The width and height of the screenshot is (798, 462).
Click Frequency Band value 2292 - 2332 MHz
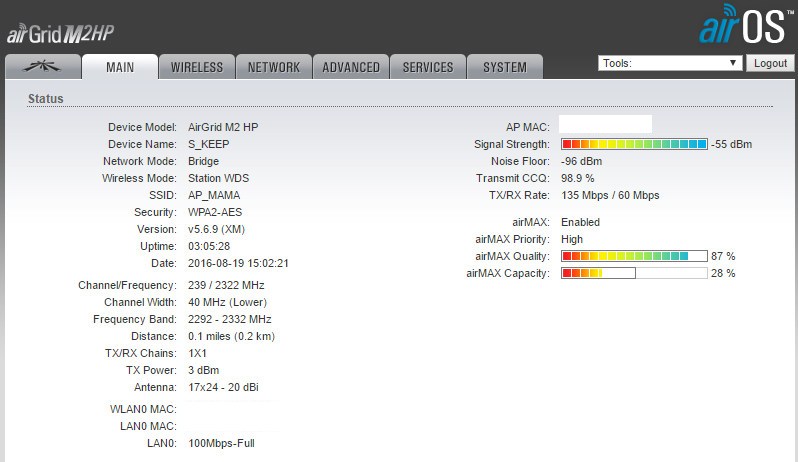(230, 320)
